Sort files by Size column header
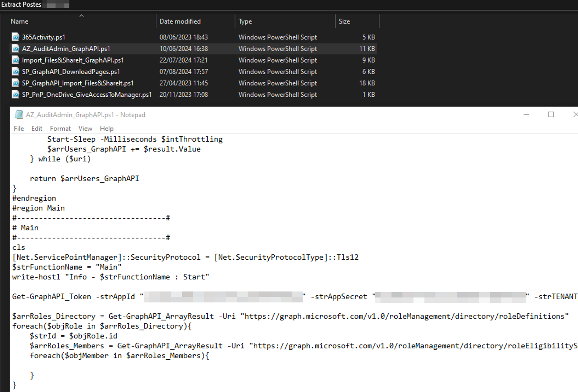This screenshot has width=578, height=392. point(344,21)
